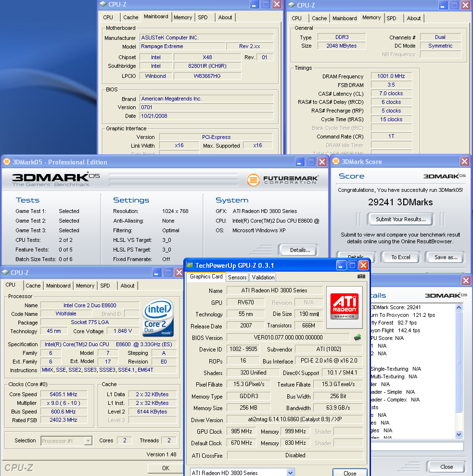Viewport: 473px width, 476px height.
Task: Click the Intel Core 2 Duo logo
Action: click(158, 317)
